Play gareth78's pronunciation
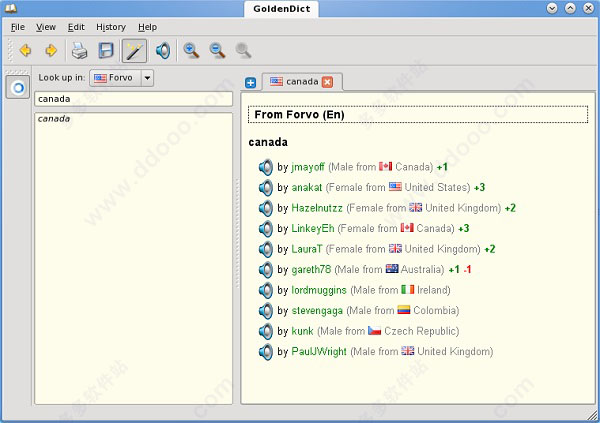The height and width of the screenshot is (423, 600). click(266, 270)
